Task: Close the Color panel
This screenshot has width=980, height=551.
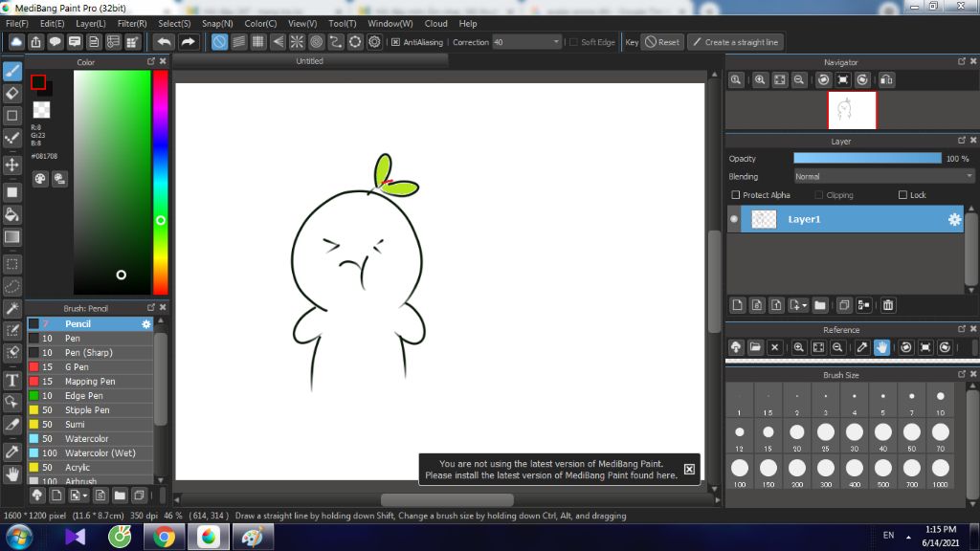Action: pos(163,61)
